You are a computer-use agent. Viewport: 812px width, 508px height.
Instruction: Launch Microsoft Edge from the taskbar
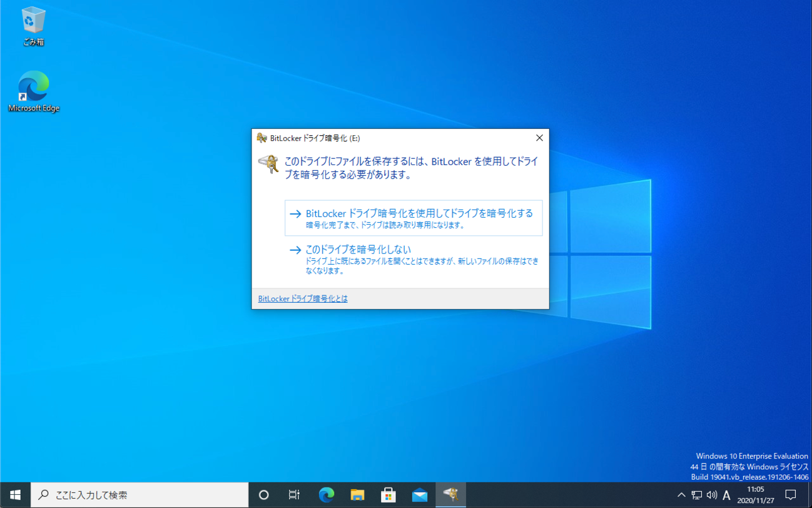[326, 495]
